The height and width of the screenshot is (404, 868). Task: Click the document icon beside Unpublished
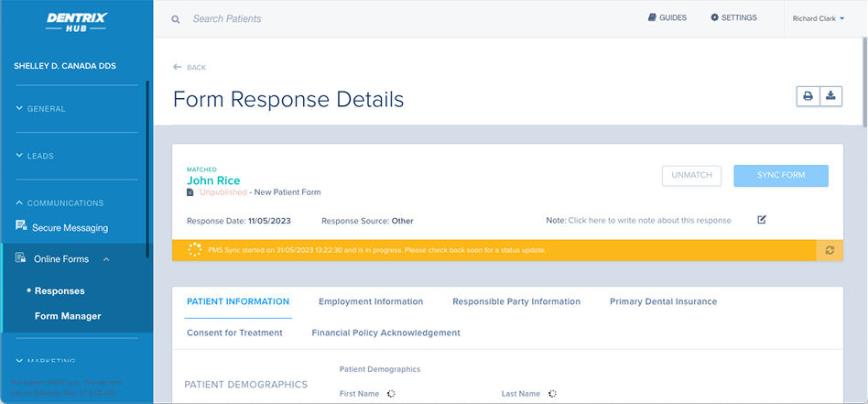190,192
